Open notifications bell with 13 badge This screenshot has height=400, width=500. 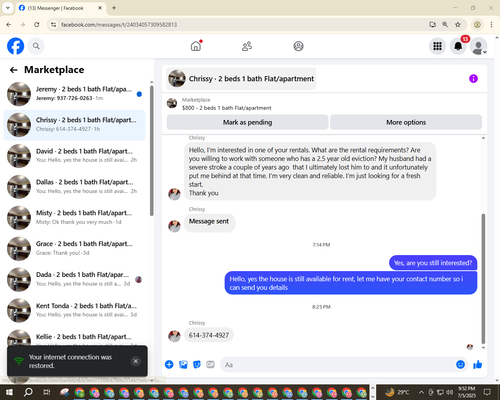pyautogui.click(x=458, y=46)
